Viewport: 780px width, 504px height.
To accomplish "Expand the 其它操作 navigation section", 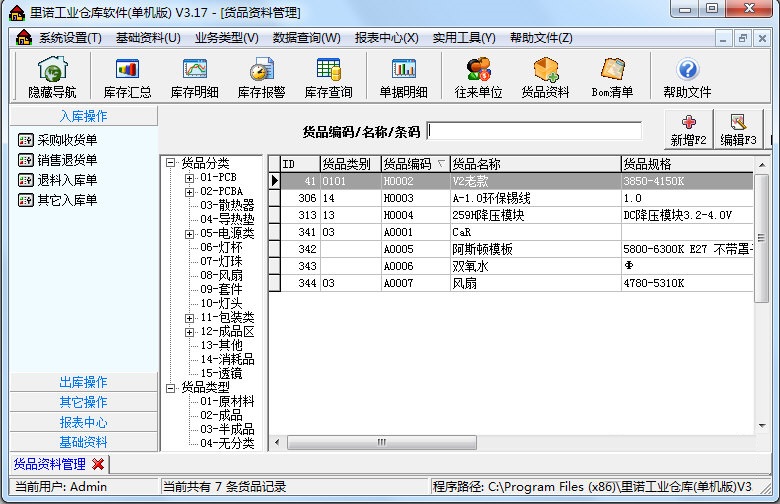I will 84,402.
